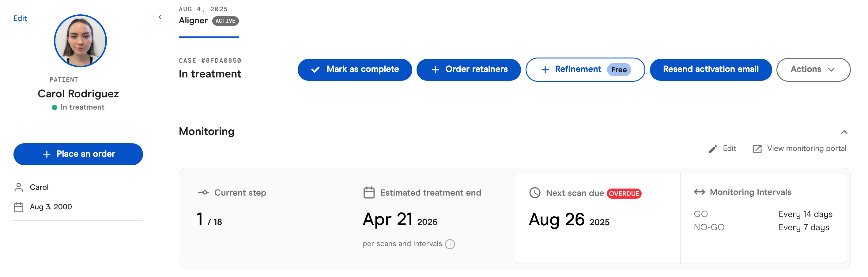Viewport: 868px width, 277px height.
Task: Click the clock icon by Next scan due
Action: (x=535, y=193)
